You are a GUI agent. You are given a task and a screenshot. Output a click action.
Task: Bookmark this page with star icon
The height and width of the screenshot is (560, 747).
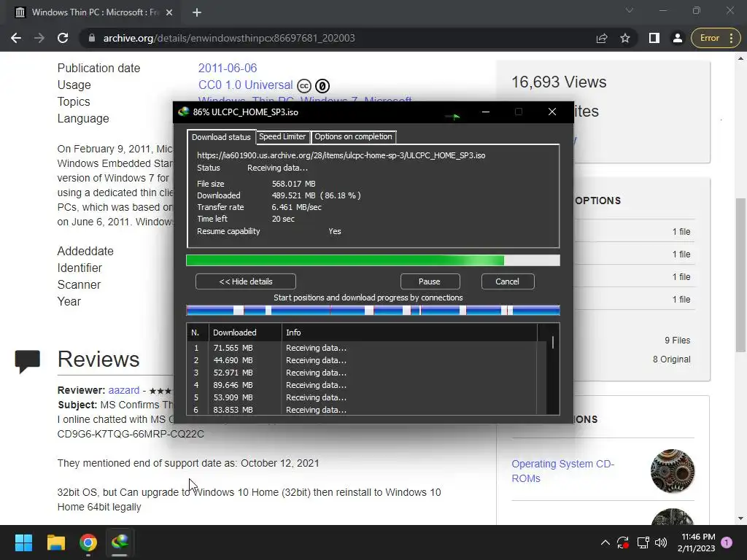(625, 38)
